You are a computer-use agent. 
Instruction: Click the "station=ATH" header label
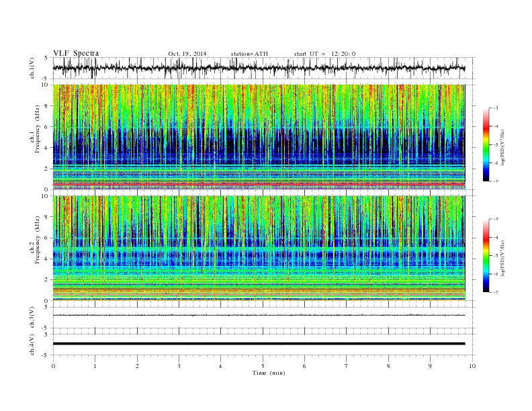pos(249,54)
